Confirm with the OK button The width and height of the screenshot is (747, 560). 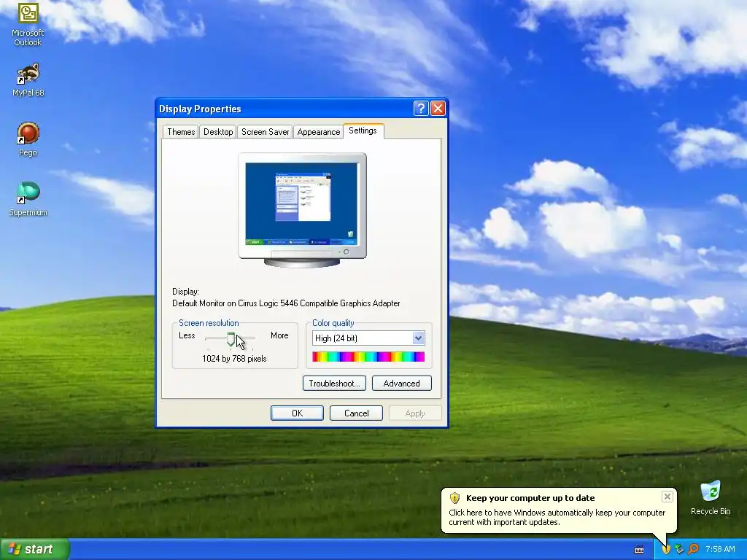point(298,413)
